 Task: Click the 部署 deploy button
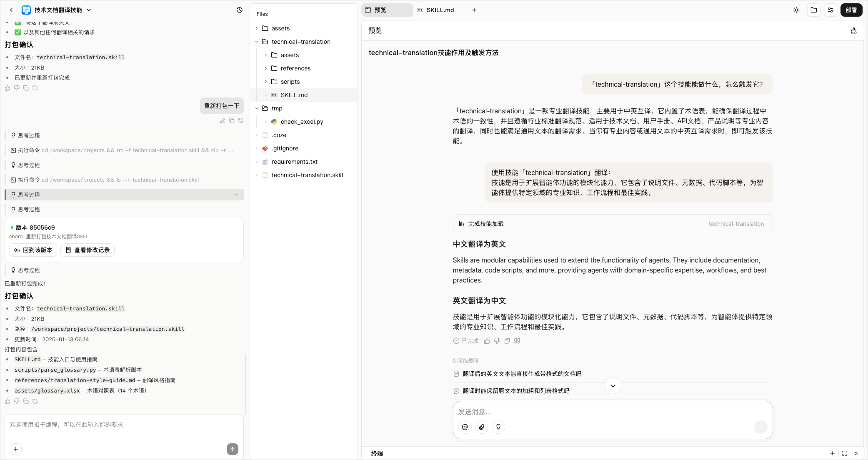[x=851, y=10]
